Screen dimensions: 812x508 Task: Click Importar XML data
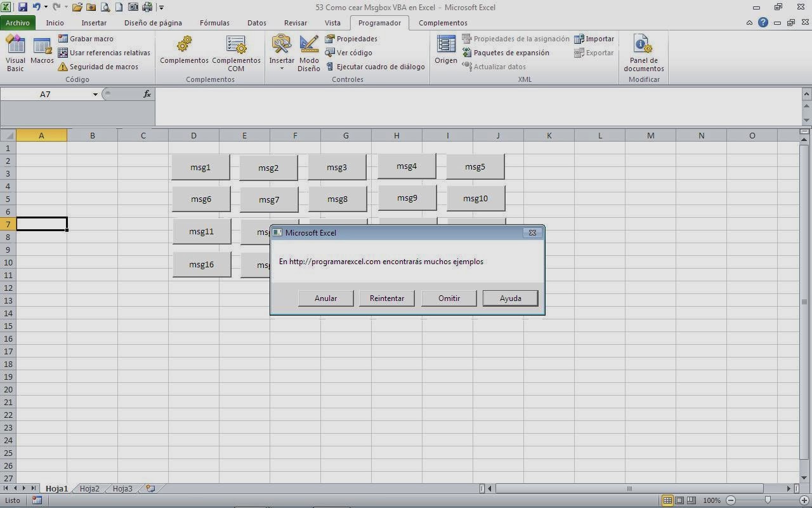click(x=594, y=39)
